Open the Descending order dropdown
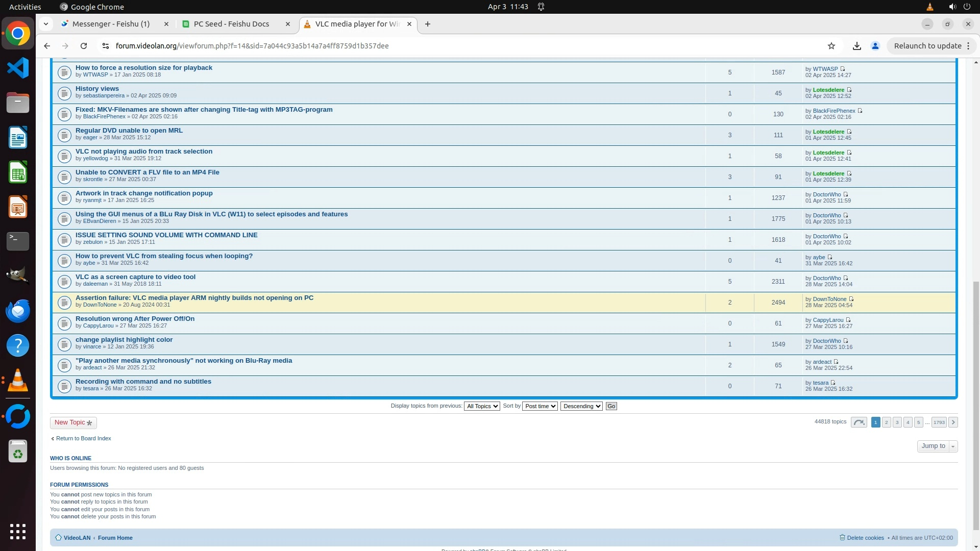Viewport: 980px width, 551px height. point(581,406)
